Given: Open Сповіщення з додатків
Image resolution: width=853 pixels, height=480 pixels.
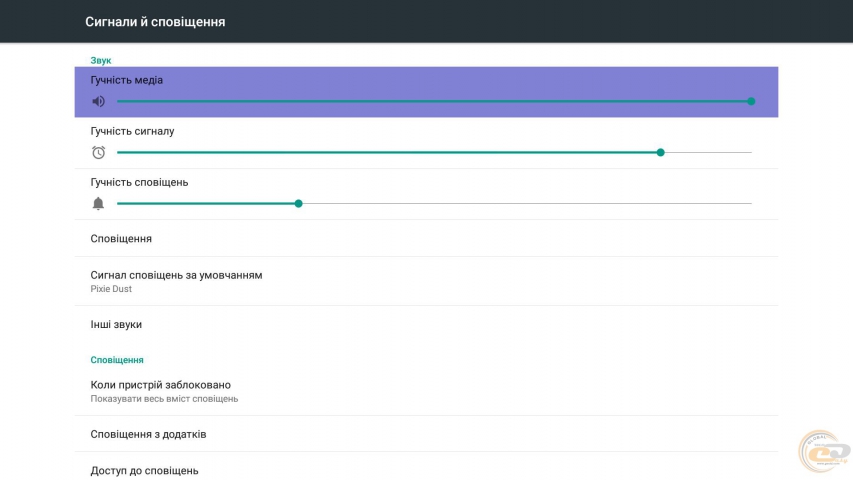Looking at the screenshot, I should 148,434.
